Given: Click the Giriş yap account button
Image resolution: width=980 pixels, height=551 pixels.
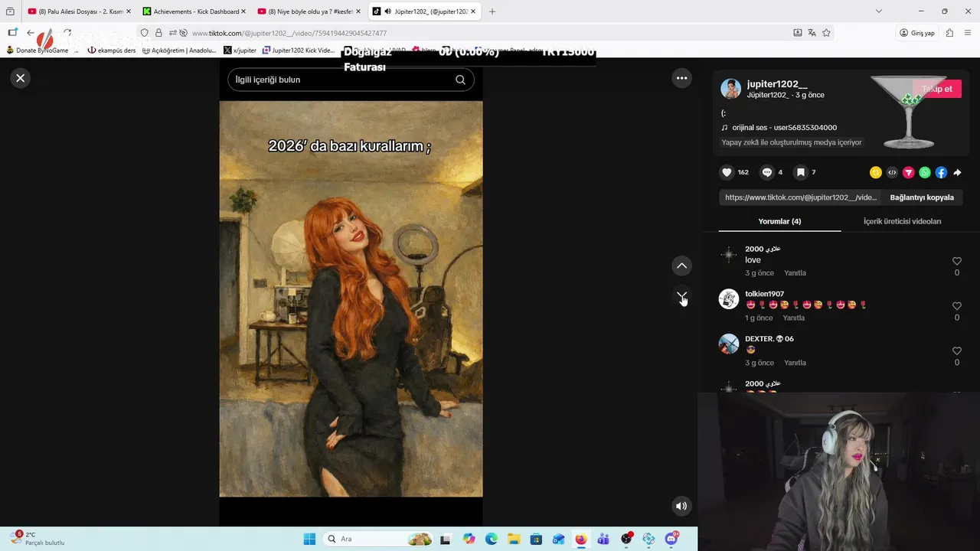Looking at the screenshot, I should [917, 33].
